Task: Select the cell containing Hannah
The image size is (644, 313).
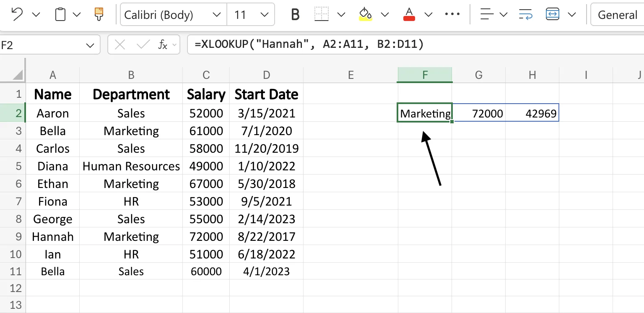Action: (52, 237)
